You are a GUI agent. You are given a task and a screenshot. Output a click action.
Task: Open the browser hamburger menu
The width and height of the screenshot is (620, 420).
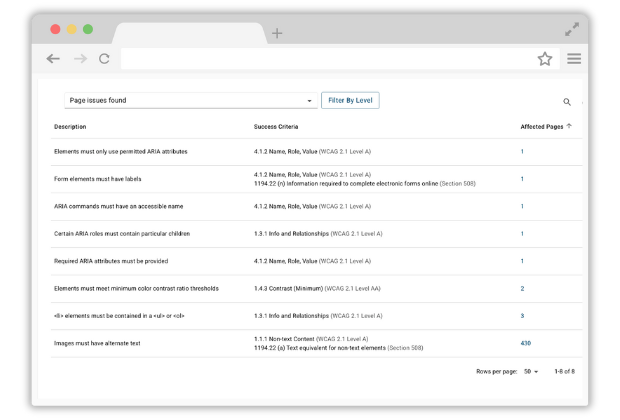pos(574,59)
